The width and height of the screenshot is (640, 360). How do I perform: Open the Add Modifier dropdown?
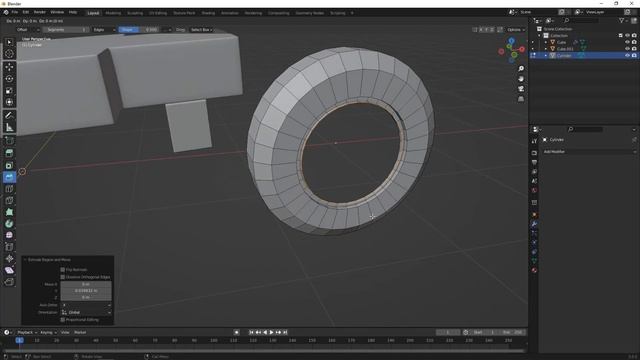click(589, 151)
